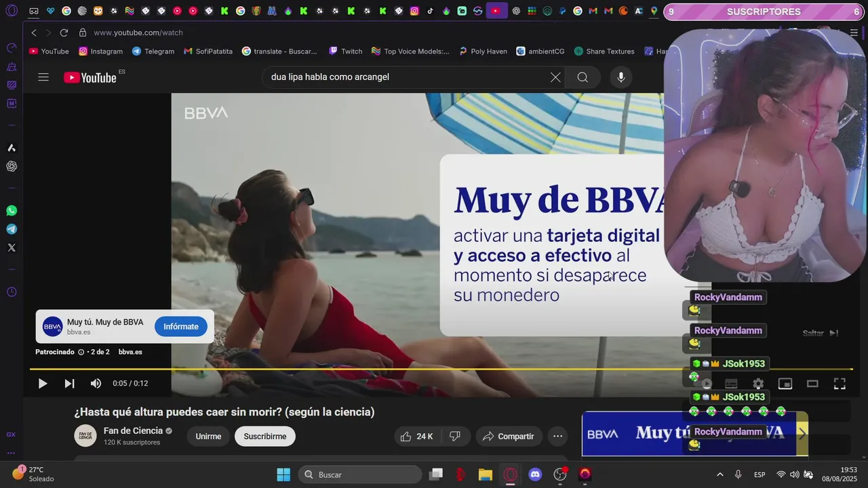Like the video with 24 K

416,436
